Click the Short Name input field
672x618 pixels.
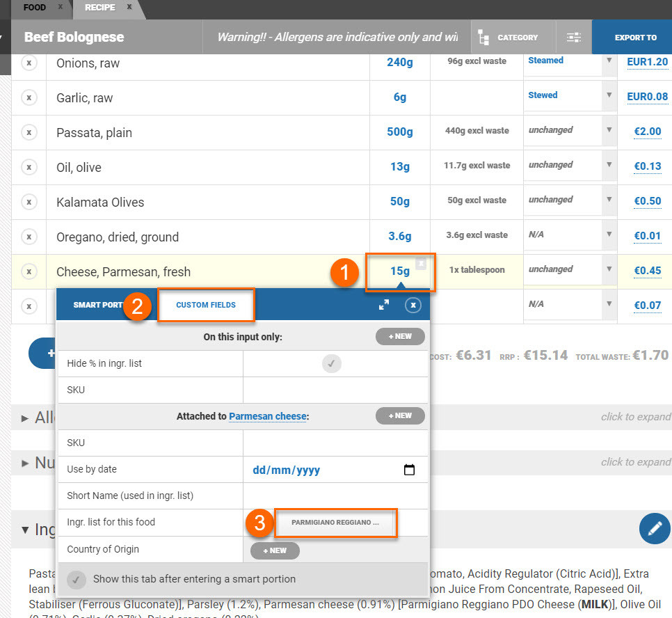335,496
